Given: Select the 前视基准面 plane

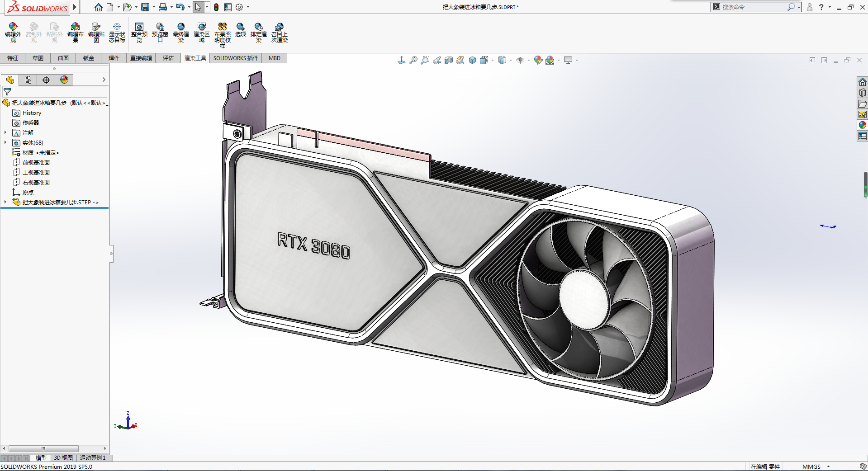Looking at the screenshot, I should [x=36, y=163].
